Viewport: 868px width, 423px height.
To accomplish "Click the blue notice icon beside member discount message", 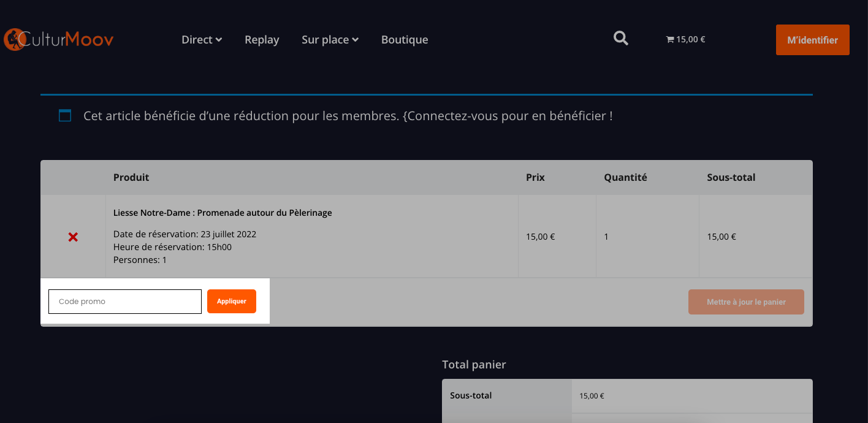I will [65, 115].
